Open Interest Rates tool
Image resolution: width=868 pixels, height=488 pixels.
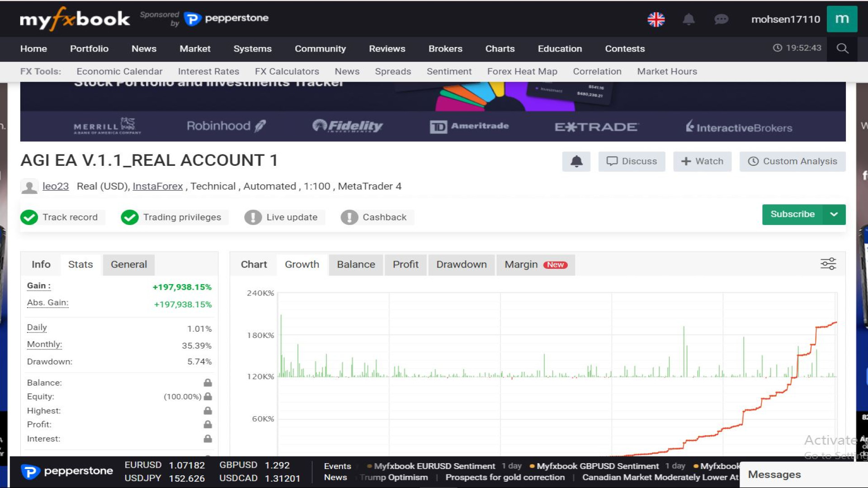pyautogui.click(x=208, y=71)
